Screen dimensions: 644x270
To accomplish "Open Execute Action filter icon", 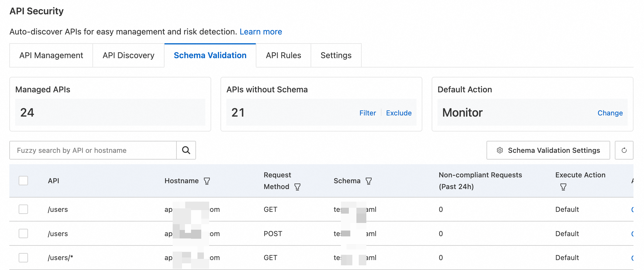I will (x=563, y=187).
